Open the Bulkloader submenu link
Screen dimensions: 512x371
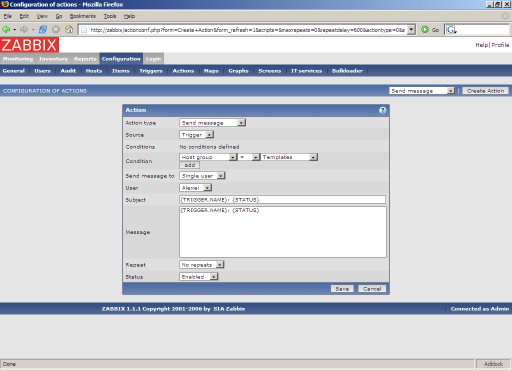coord(347,71)
